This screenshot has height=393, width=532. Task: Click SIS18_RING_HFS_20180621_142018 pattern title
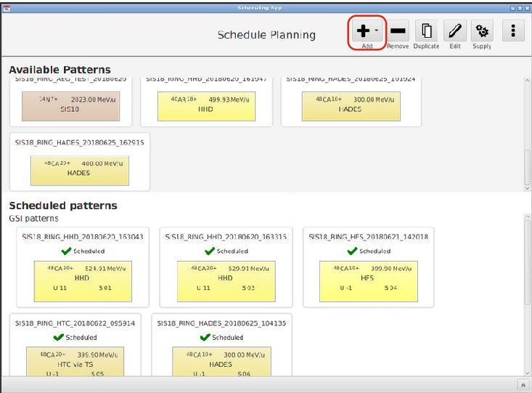click(368, 236)
